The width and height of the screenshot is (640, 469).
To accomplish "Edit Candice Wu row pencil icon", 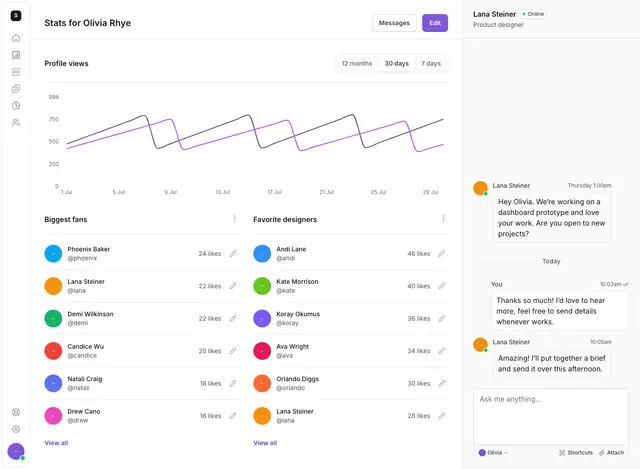I will (233, 351).
